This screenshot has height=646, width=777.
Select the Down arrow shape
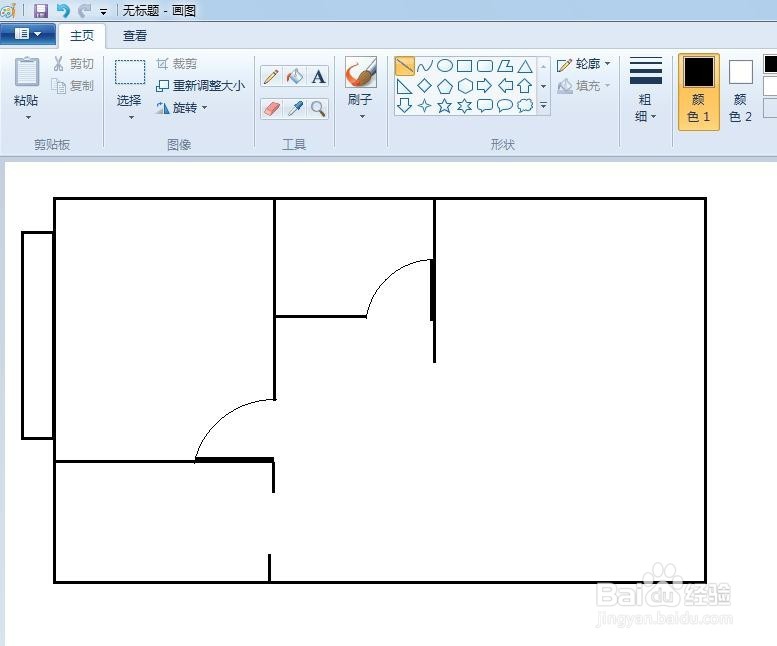point(404,106)
